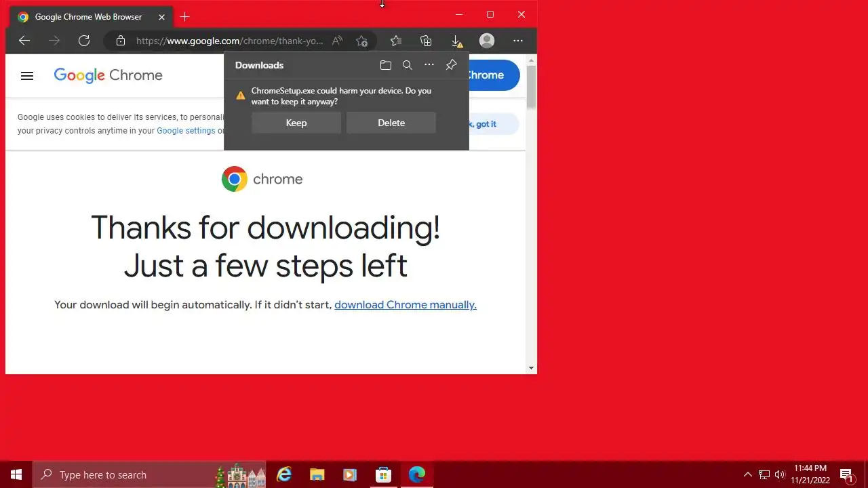Open Internet Explorer from taskbar

coord(284,474)
